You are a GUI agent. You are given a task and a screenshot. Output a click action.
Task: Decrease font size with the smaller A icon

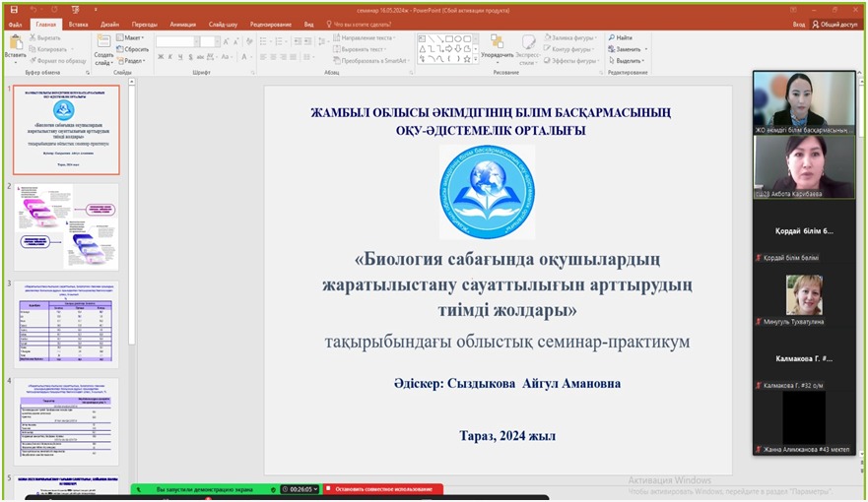pyautogui.click(x=235, y=41)
